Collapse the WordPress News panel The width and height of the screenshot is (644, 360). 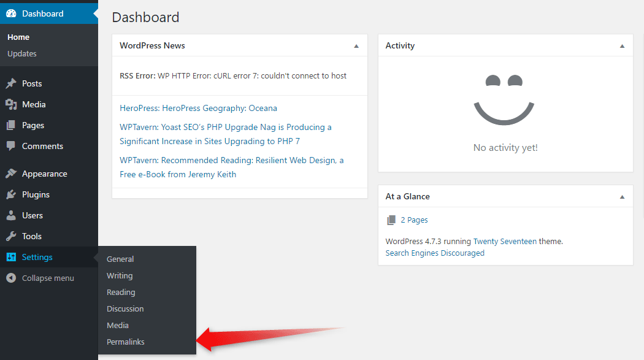(x=356, y=46)
